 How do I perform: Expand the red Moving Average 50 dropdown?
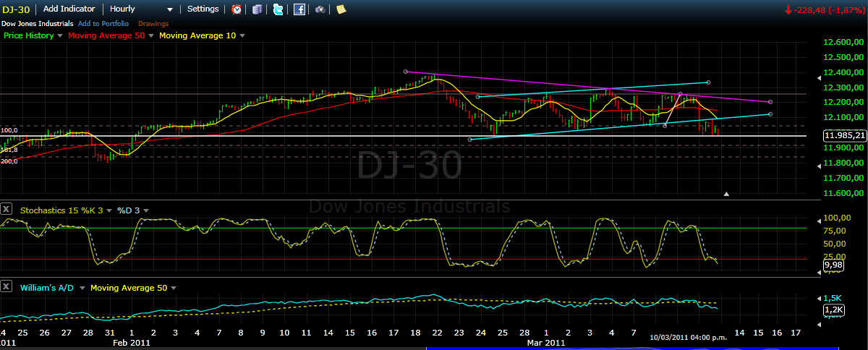(x=150, y=35)
